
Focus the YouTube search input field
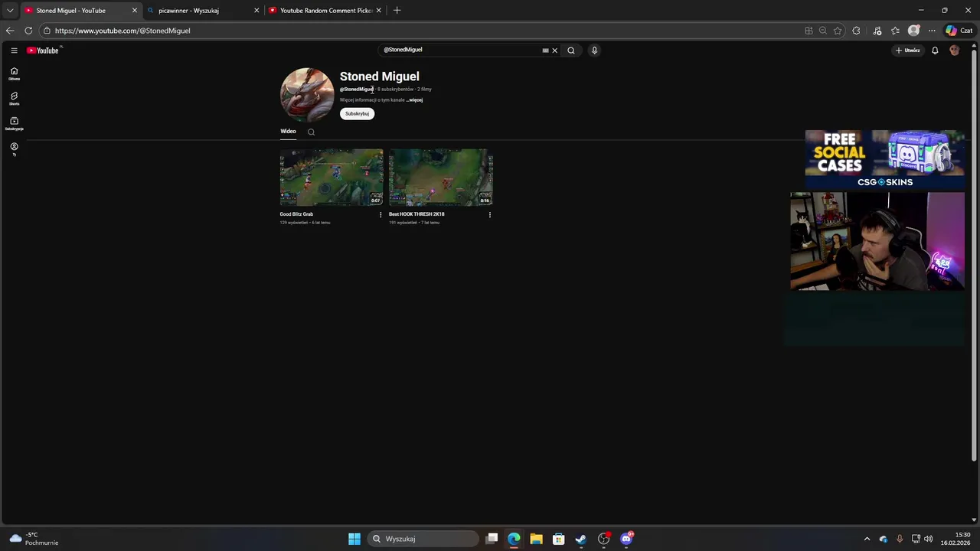459,51
